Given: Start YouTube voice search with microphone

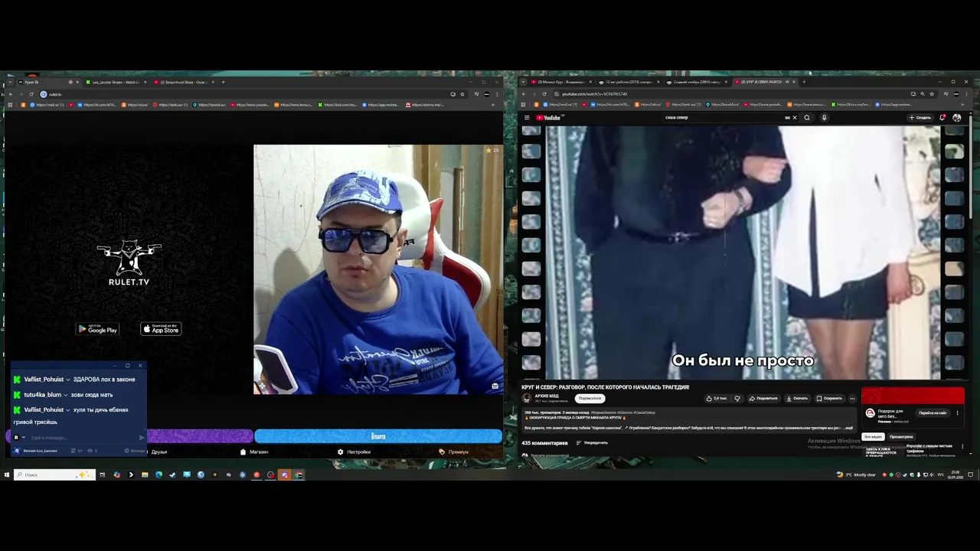Looking at the screenshot, I should click(824, 118).
